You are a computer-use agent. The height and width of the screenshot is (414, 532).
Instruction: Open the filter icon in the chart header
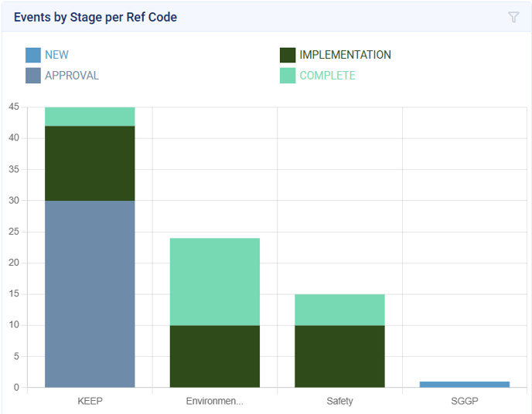coord(513,17)
